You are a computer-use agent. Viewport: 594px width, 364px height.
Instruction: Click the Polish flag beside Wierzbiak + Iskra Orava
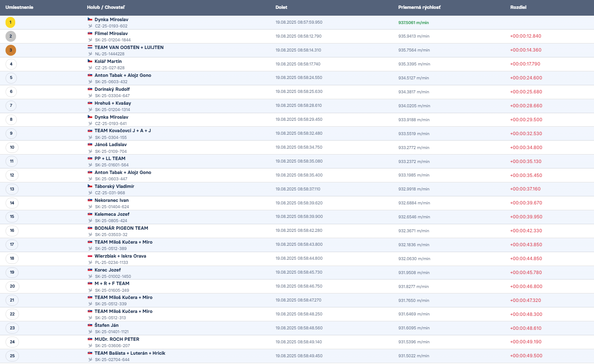[90, 256]
